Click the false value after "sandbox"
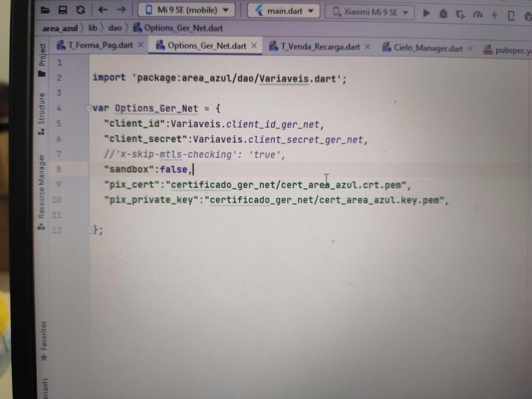 point(173,169)
